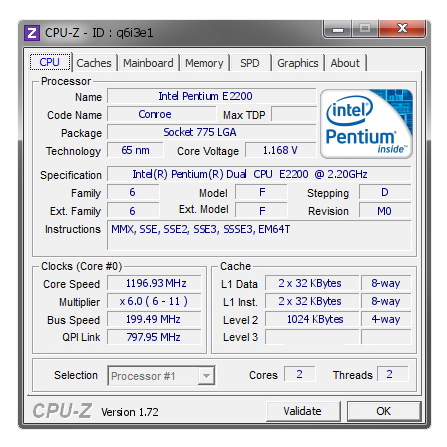Screen dimensions: 447x447
Task: Click the Cores count value '2'
Action: (x=299, y=374)
